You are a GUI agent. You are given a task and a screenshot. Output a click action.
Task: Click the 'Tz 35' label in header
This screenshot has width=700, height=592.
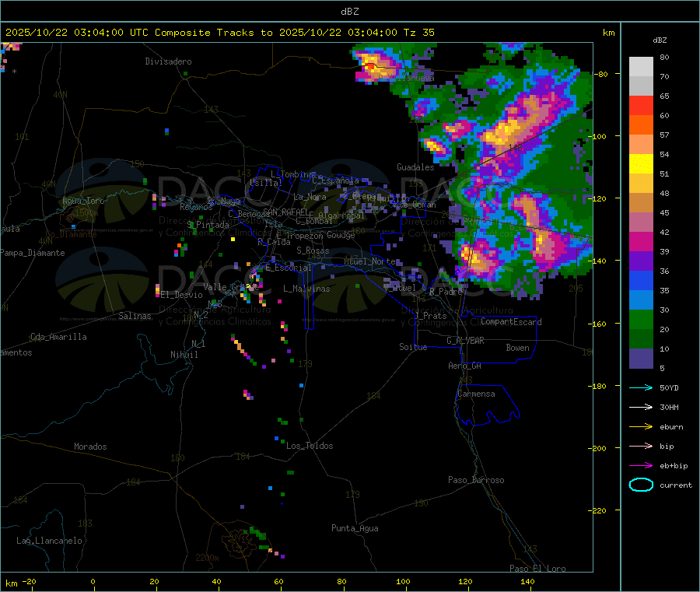click(x=418, y=33)
